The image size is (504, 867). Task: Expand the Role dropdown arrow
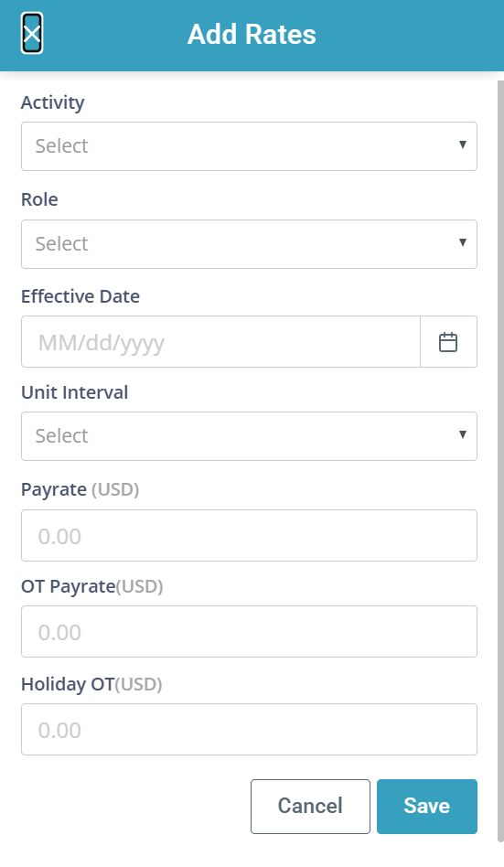point(463,242)
